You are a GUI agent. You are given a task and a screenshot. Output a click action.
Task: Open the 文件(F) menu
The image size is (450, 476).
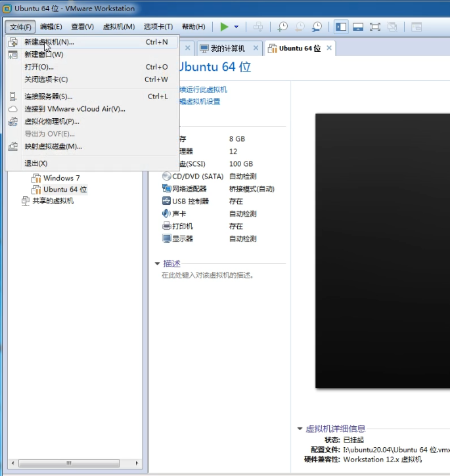click(x=20, y=27)
